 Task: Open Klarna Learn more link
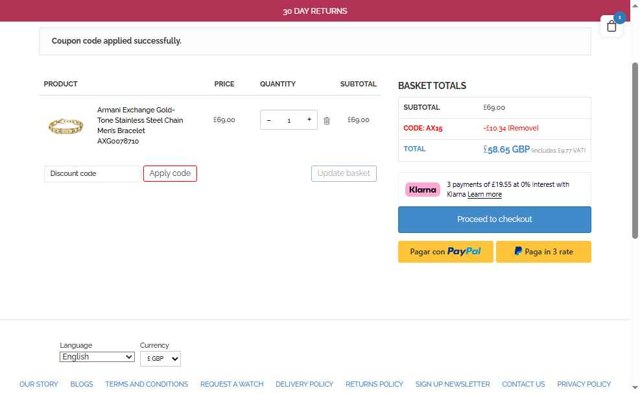(x=484, y=195)
